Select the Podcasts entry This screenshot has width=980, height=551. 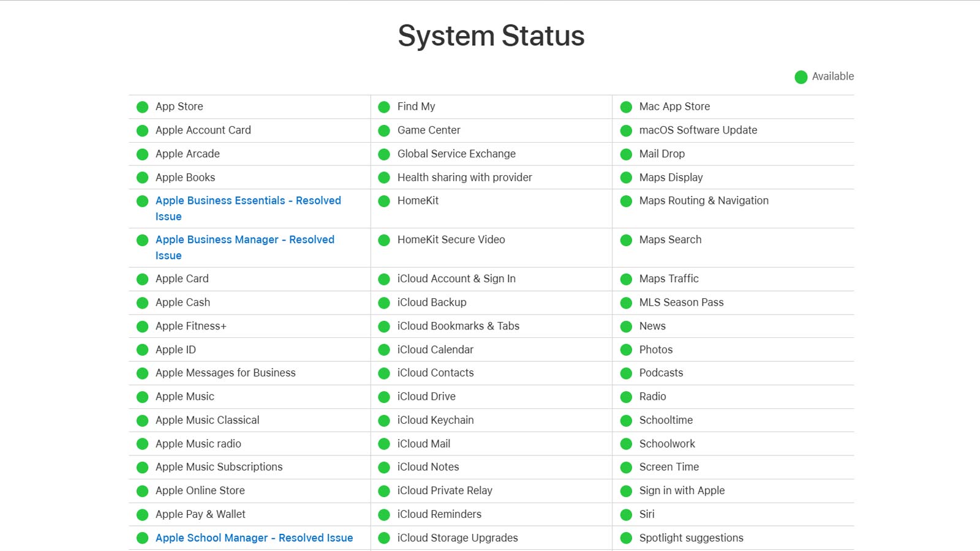tap(661, 373)
